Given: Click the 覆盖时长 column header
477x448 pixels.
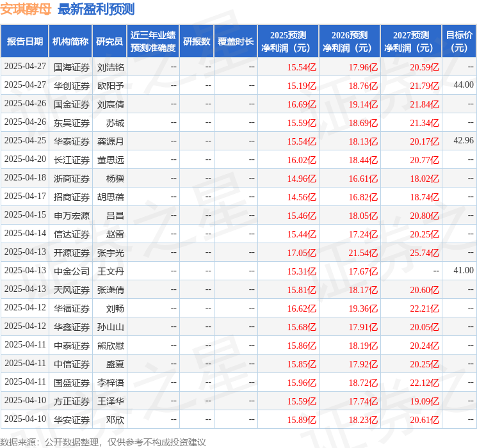Looking at the screenshot, I should click(x=236, y=41).
